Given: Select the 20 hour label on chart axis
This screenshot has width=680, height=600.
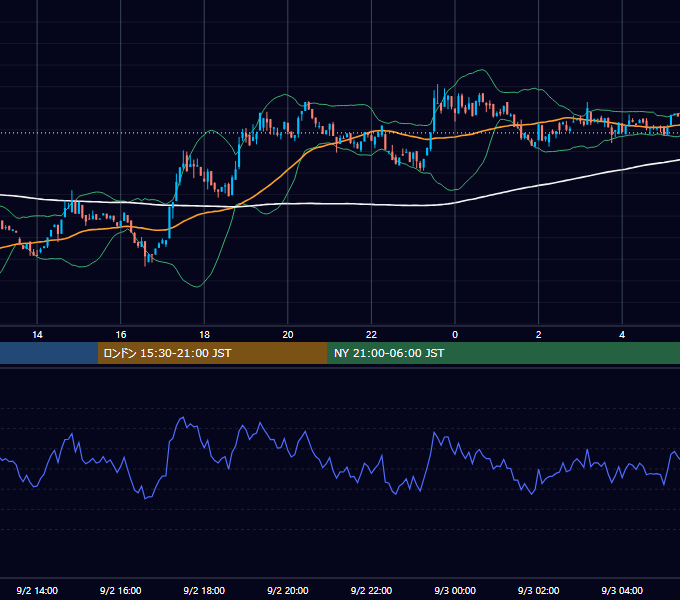Looking at the screenshot, I should pos(288,335).
